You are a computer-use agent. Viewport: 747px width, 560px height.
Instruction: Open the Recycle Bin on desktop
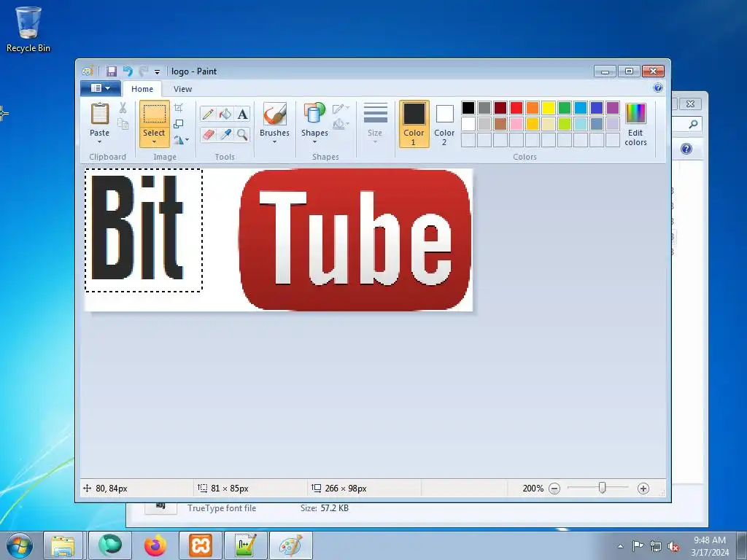coord(28,28)
